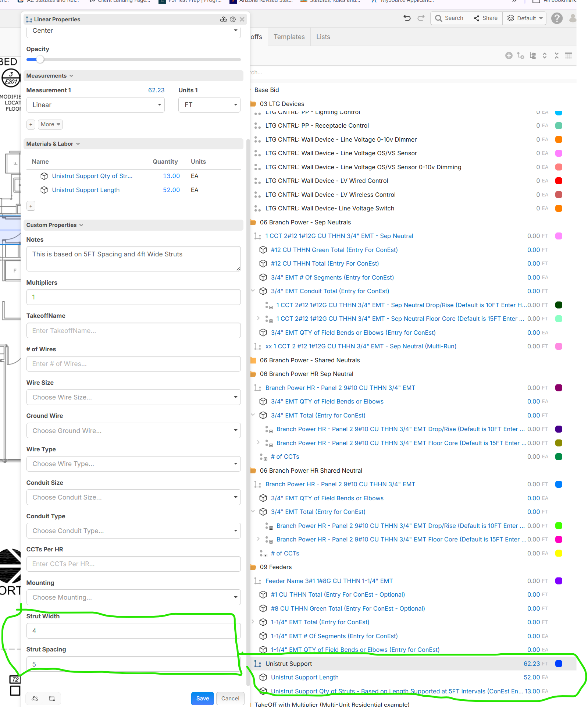The width and height of the screenshot is (588, 707).
Task: Switch to the Templates tab
Action: (289, 37)
